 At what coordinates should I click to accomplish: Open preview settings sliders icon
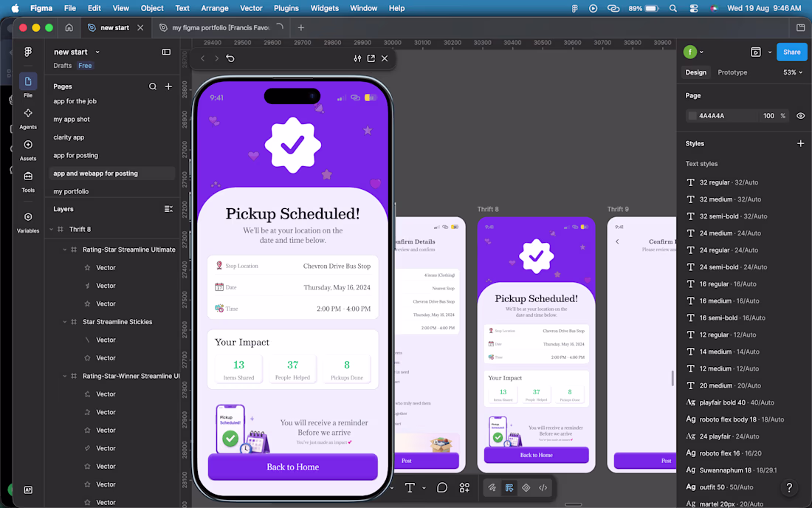click(357, 58)
